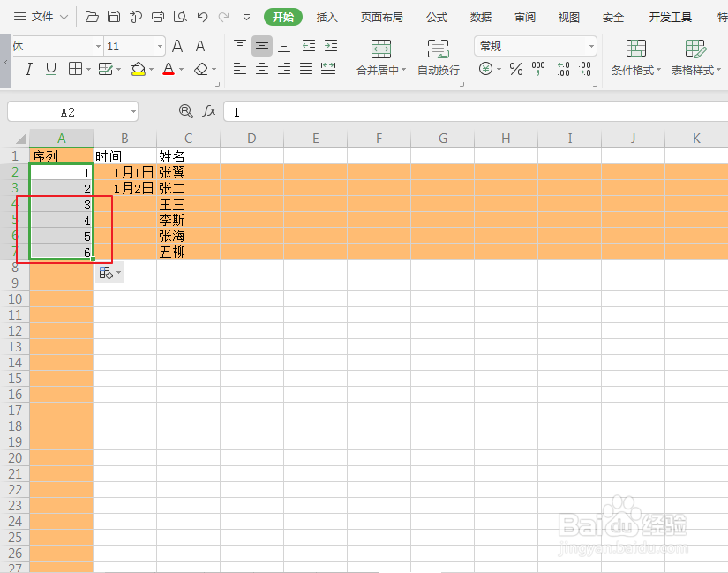Apply fill color bucket
The width and height of the screenshot is (728, 573).
click(139, 69)
